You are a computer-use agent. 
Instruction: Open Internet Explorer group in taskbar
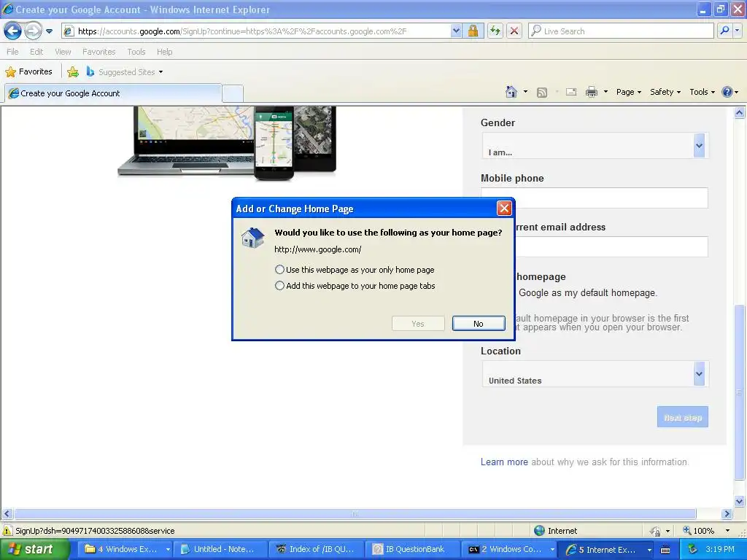coord(607,549)
